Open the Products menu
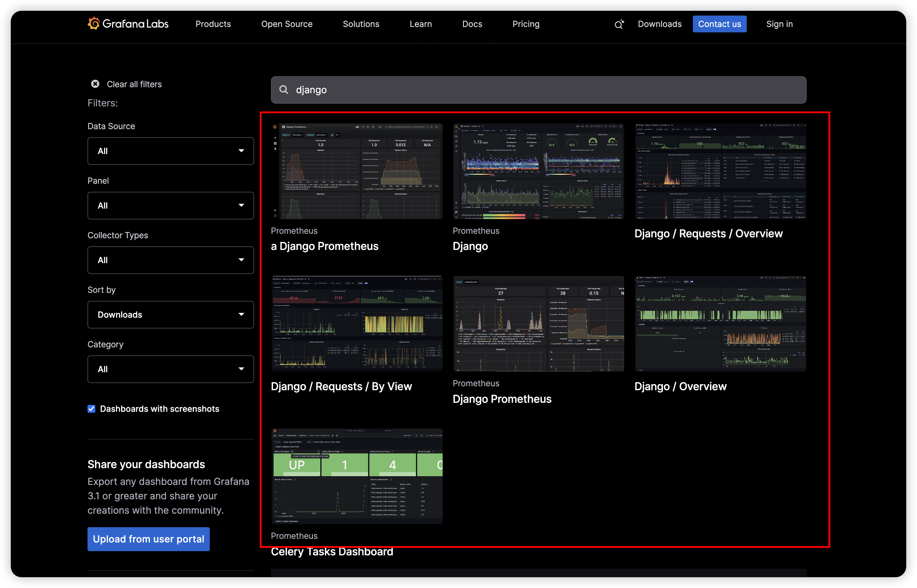The height and width of the screenshot is (588, 917). point(213,24)
